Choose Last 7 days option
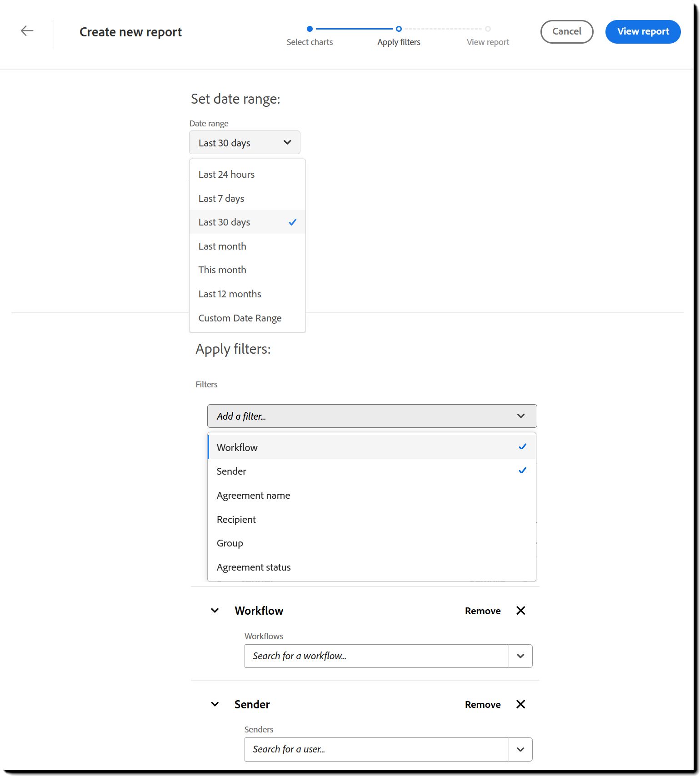The width and height of the screenshot is (700, 777). coord(247,199)
